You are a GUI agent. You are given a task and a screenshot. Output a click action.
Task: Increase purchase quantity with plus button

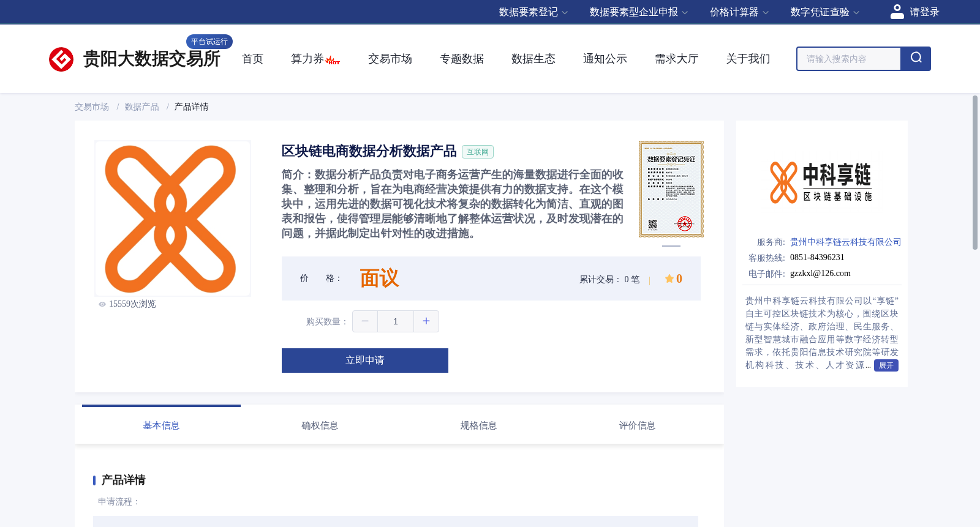pyautogui.click(x=426, y=321)
